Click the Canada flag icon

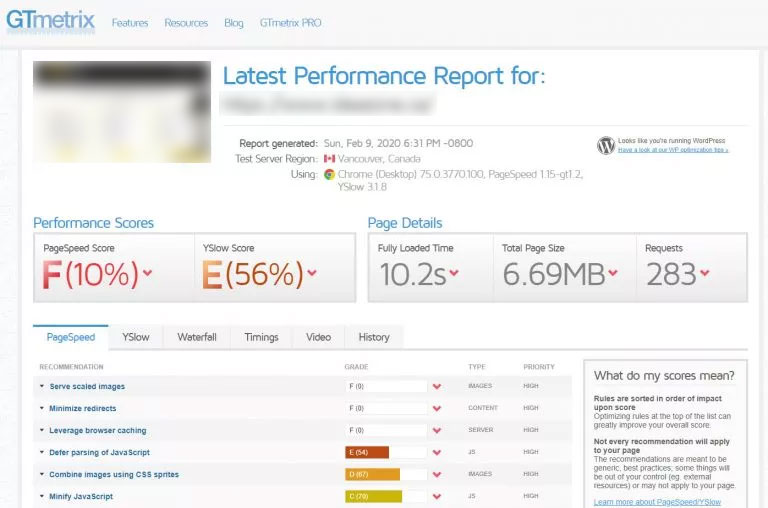point(329,159)
